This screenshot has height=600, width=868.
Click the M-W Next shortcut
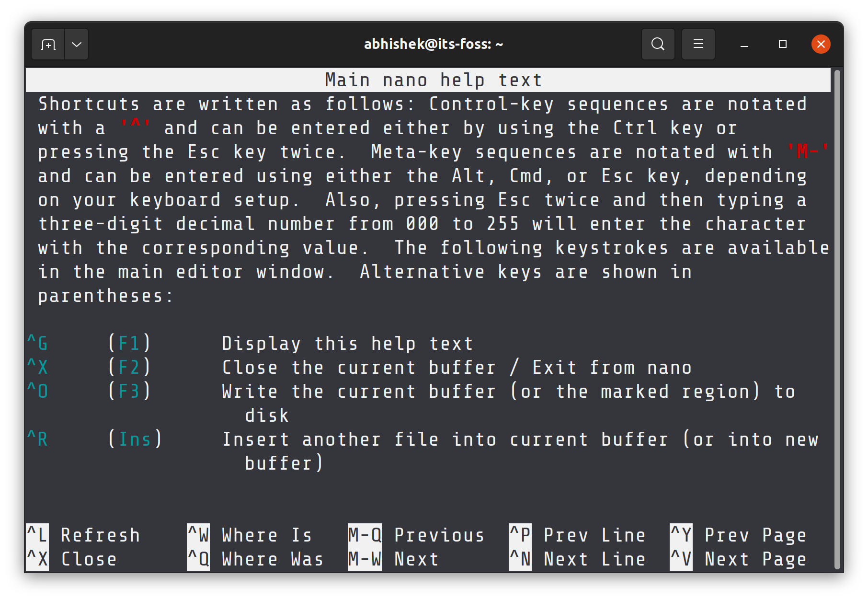393,559
